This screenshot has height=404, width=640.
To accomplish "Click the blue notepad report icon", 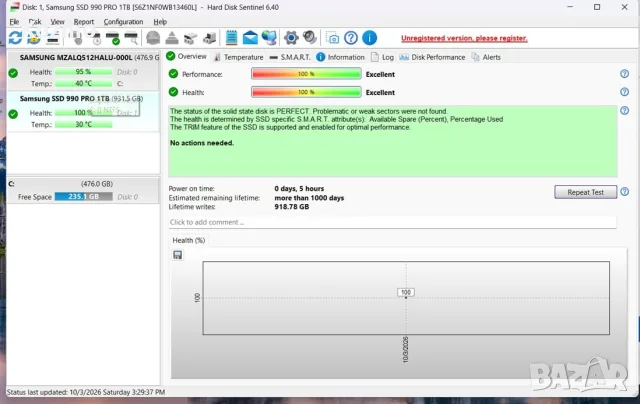I will click(x=231, y=38).
